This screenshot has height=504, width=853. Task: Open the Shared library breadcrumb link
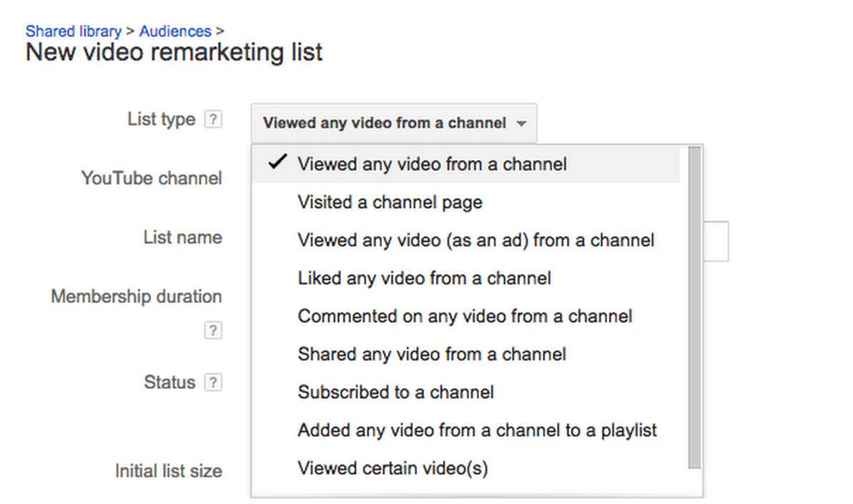[x=73, y=31]
